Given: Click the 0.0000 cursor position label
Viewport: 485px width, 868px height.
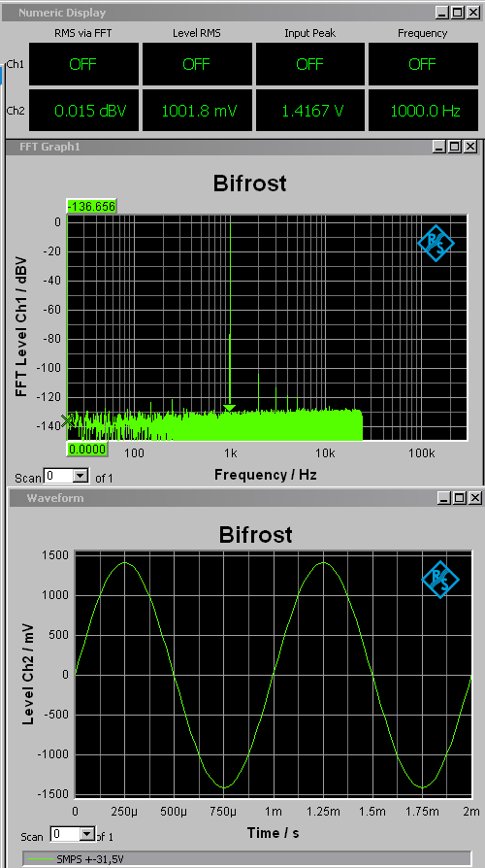Looking at the screenshot, I should pyautogui.click(x=87, y=449).
